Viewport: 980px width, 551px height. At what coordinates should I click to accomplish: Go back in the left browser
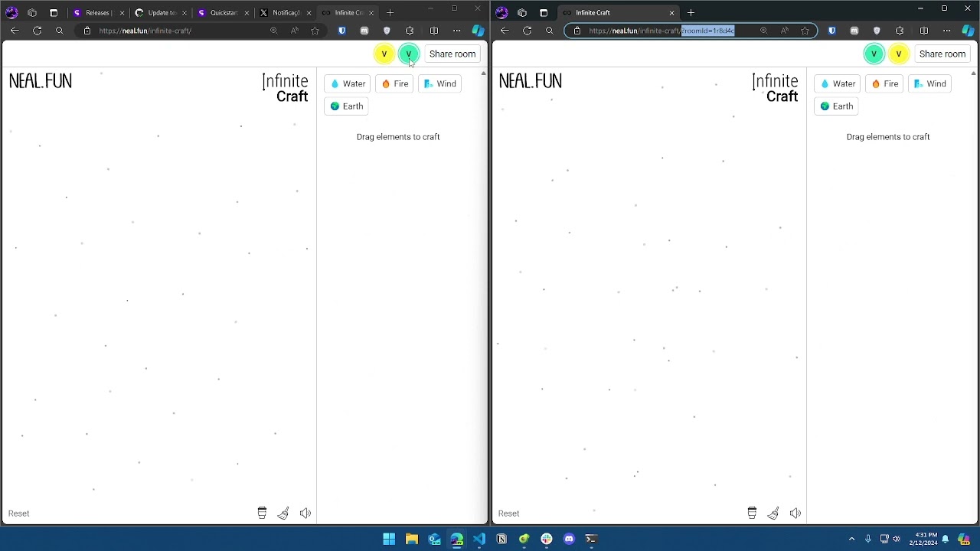tap(15, 31)
